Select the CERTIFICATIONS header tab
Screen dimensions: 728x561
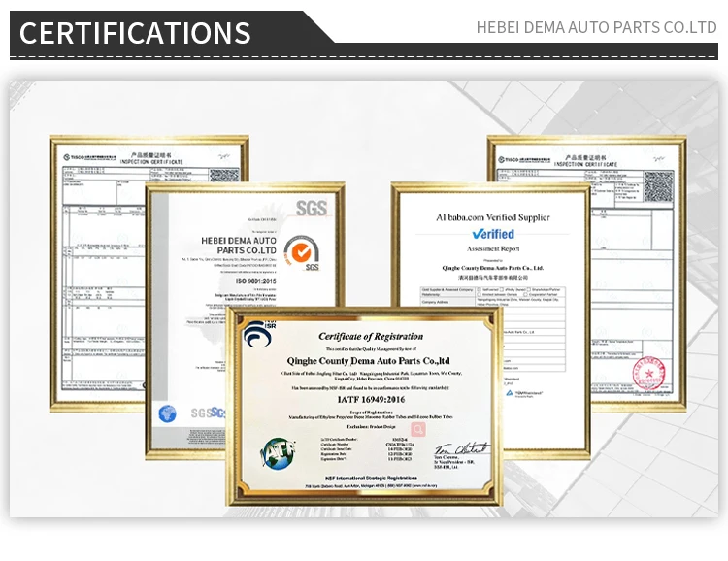pos(136,32)
